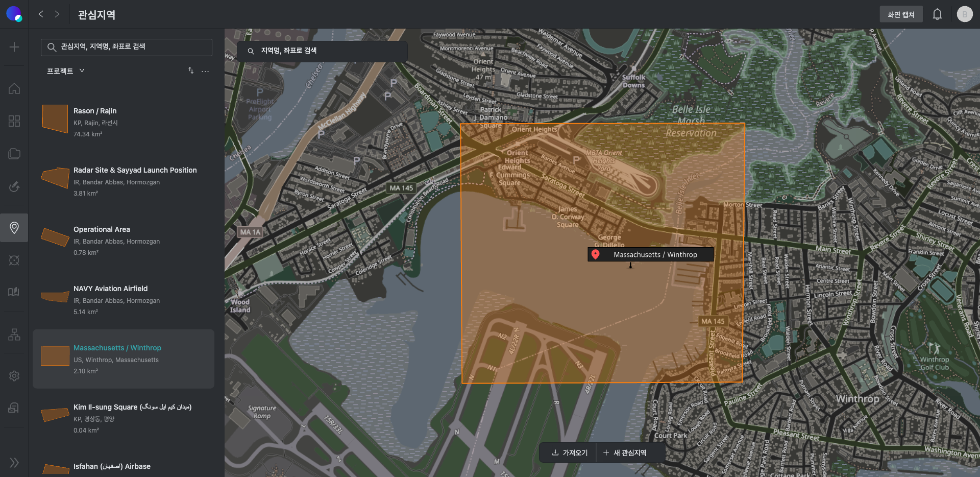The height and width of the screenshot is (477, 980).
Task: Open the notifications bell
Action: coord(937,14)
